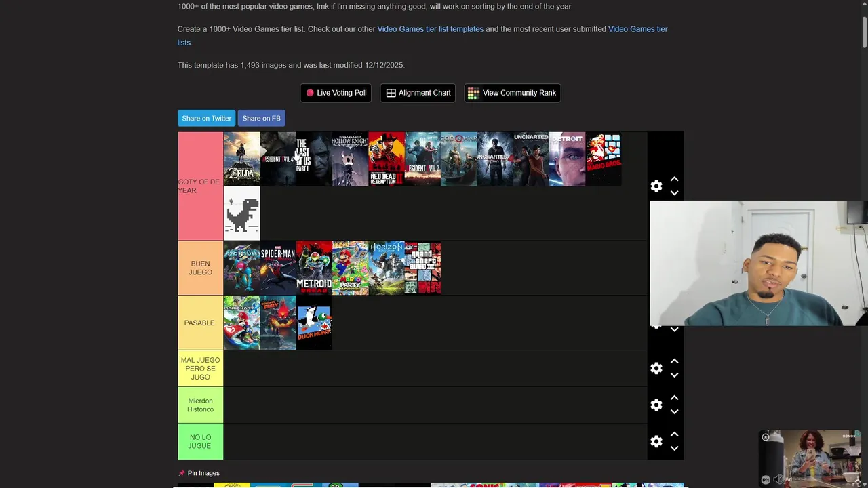Image resolution: width=868 pixels, height=488 pixels.
Task: Select the Metroid Dread cover
Action: 314,268
